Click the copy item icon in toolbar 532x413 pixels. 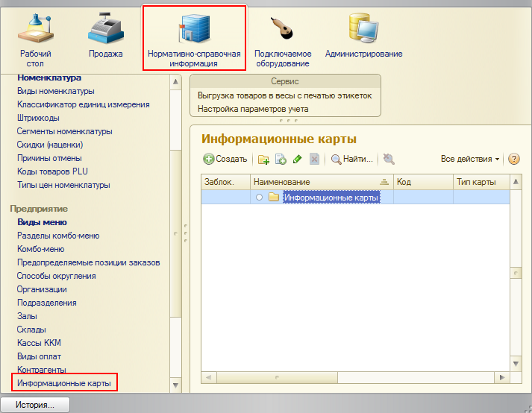coord(281,159)
